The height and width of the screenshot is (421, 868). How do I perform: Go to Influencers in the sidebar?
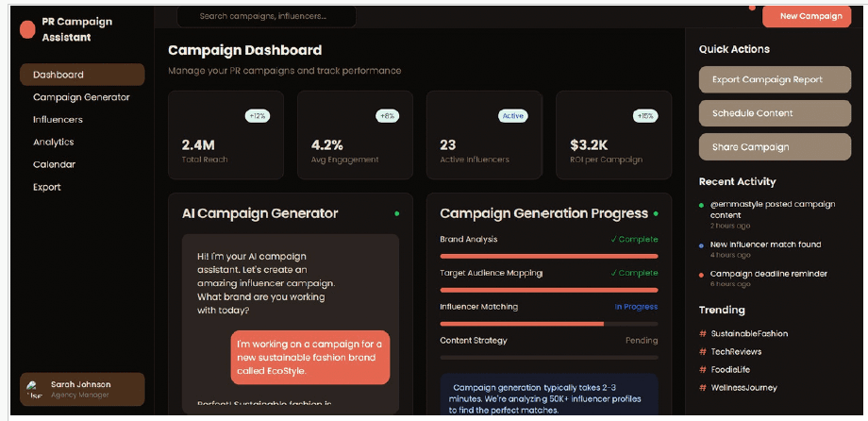pyautogui.click(x=58, y=120)
